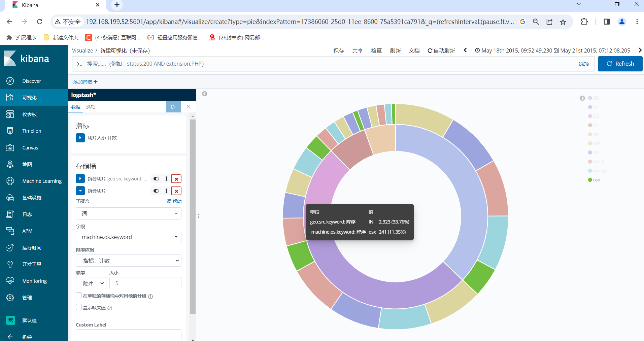Screen dimensions: 644x341
Task: Open Canvas in sidebar
Action: click(30, 148)
